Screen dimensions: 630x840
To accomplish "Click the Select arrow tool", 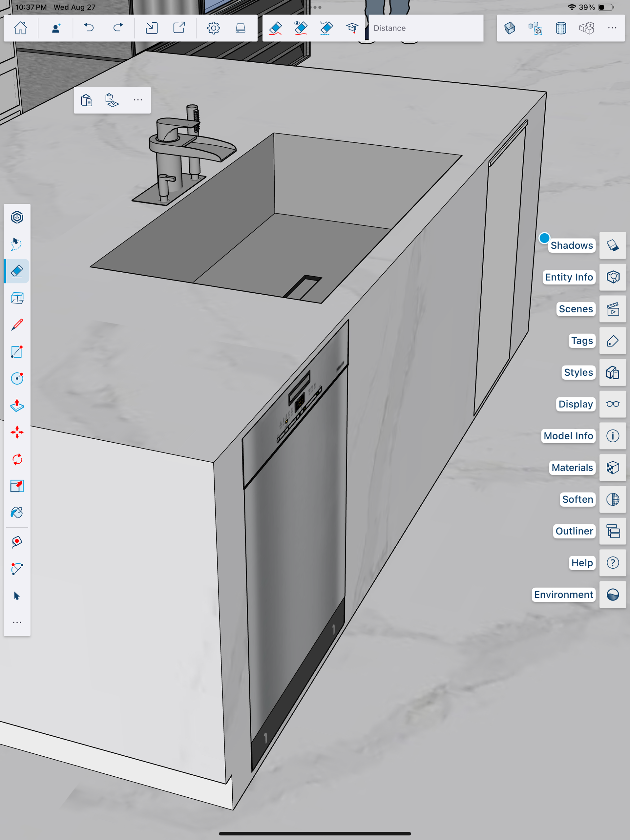I will click(17, 596).
